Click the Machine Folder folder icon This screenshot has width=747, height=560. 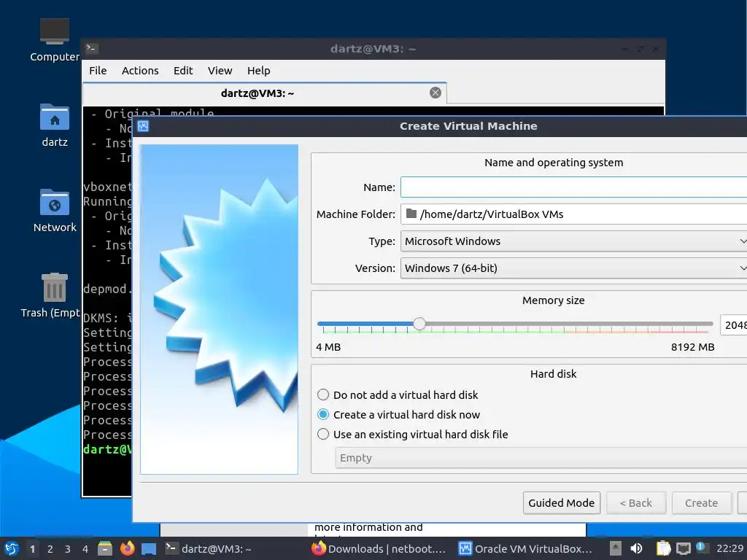pos(411,214)
